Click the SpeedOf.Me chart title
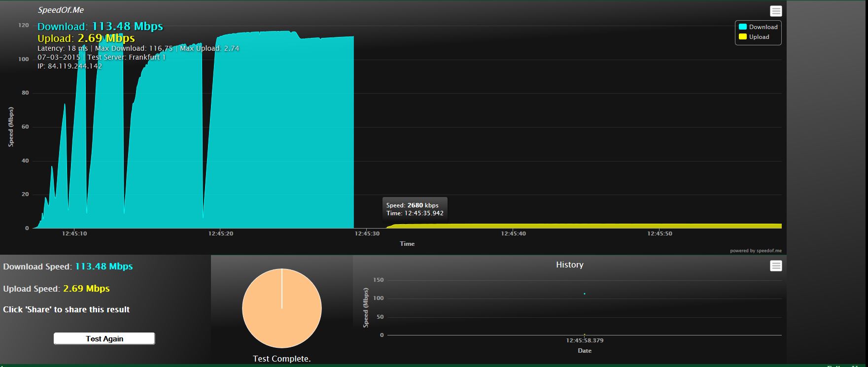 coord(61,10)
